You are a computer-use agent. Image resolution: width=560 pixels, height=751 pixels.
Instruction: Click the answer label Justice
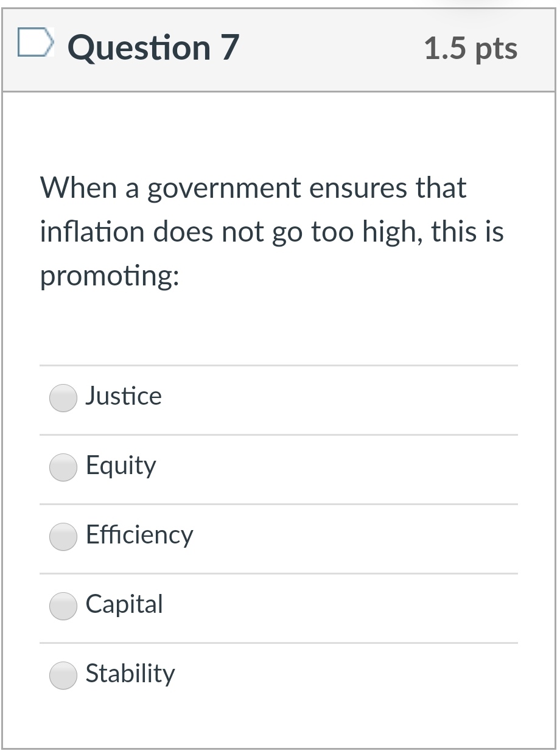tap(124, 396)
